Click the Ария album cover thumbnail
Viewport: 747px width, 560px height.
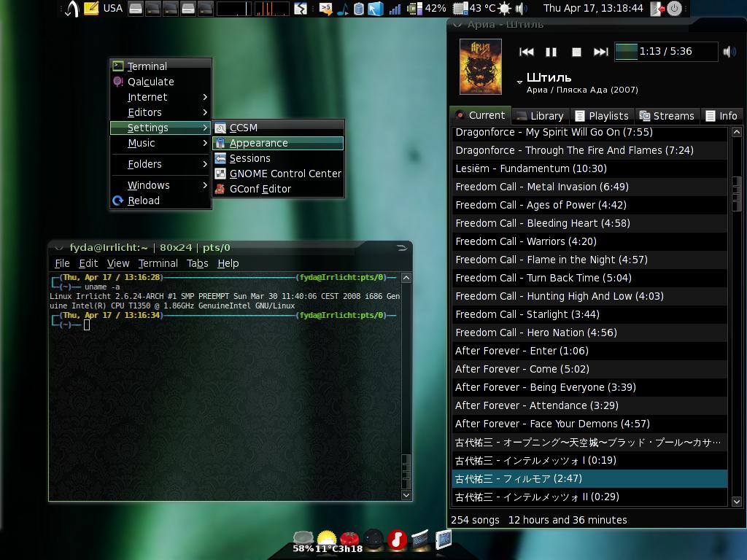point(480,66)
